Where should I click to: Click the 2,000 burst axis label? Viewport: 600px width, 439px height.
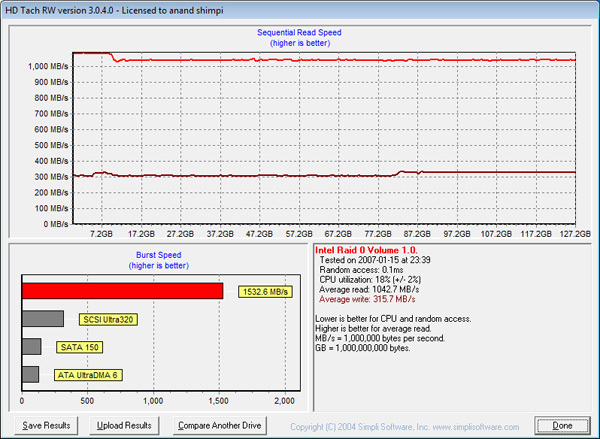click(x=285, y=401)
